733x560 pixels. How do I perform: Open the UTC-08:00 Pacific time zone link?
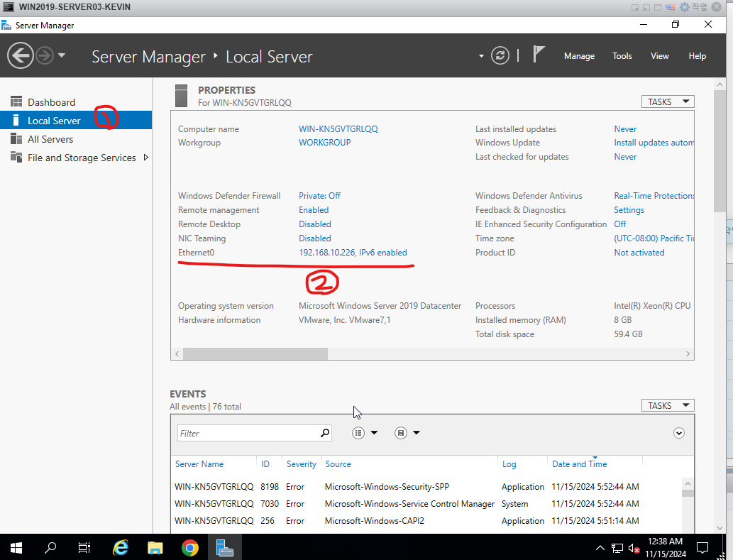654,238
